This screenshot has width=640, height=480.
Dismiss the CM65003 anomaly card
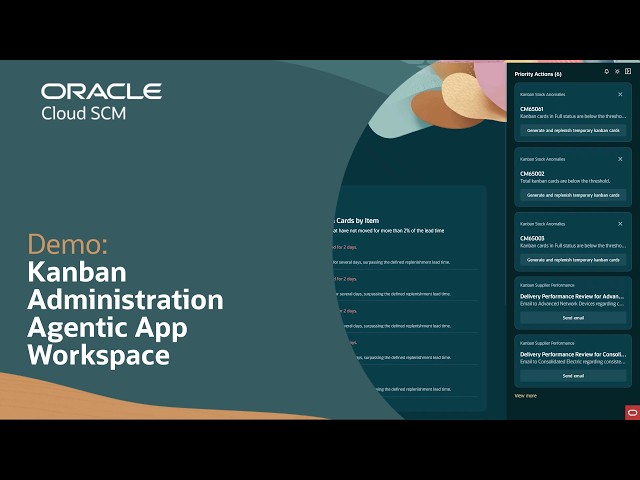(620, 224)
